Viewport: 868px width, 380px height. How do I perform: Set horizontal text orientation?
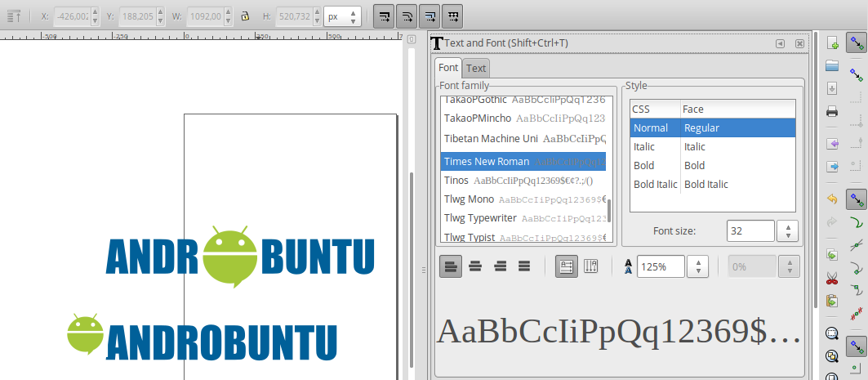[x=567, y=266]
